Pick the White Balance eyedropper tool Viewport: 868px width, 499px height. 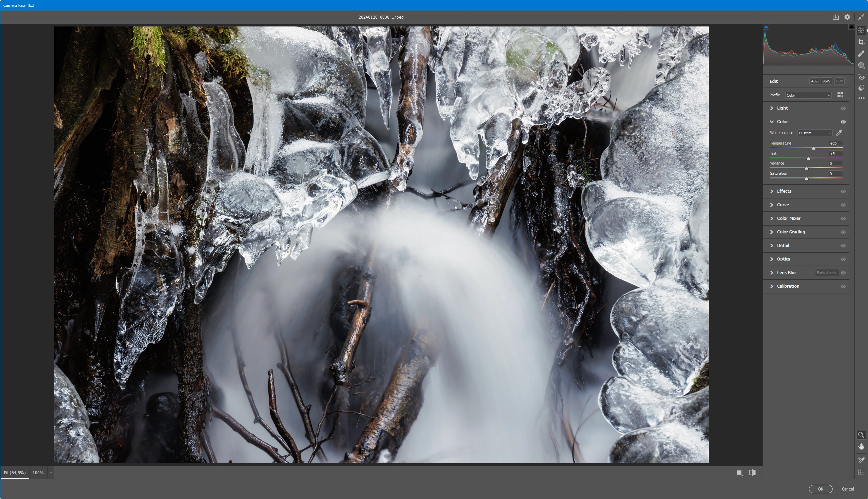pos(839,133)
